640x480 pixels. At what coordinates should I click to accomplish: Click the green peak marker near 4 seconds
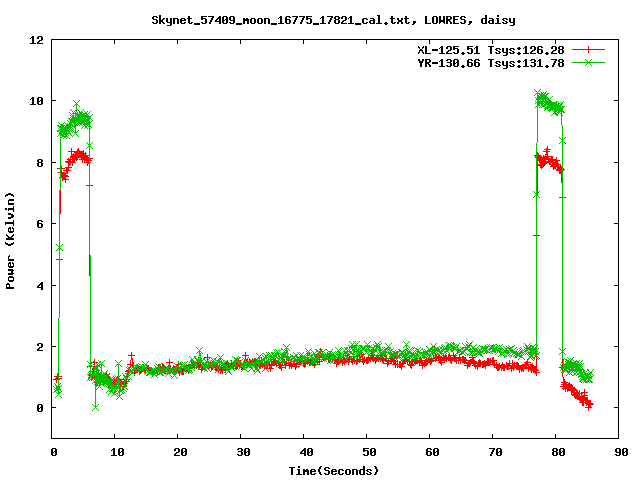click(77, 103)
